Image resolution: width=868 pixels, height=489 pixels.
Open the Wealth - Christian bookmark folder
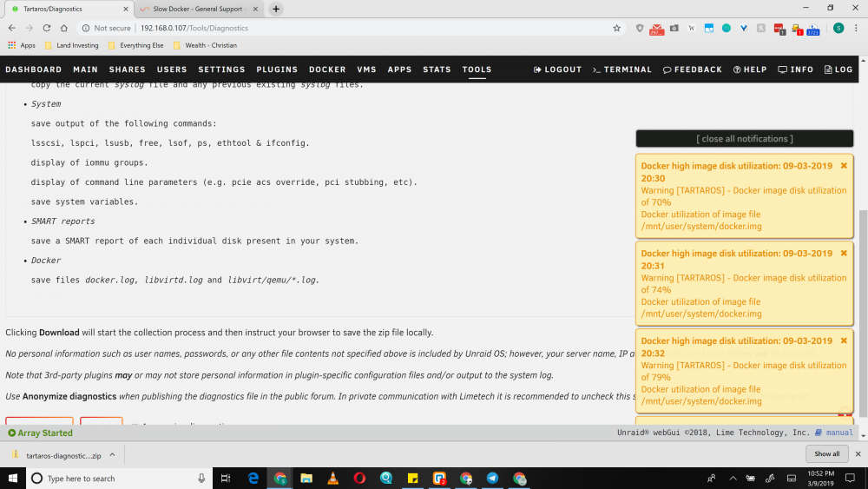(x=205, y=45)
